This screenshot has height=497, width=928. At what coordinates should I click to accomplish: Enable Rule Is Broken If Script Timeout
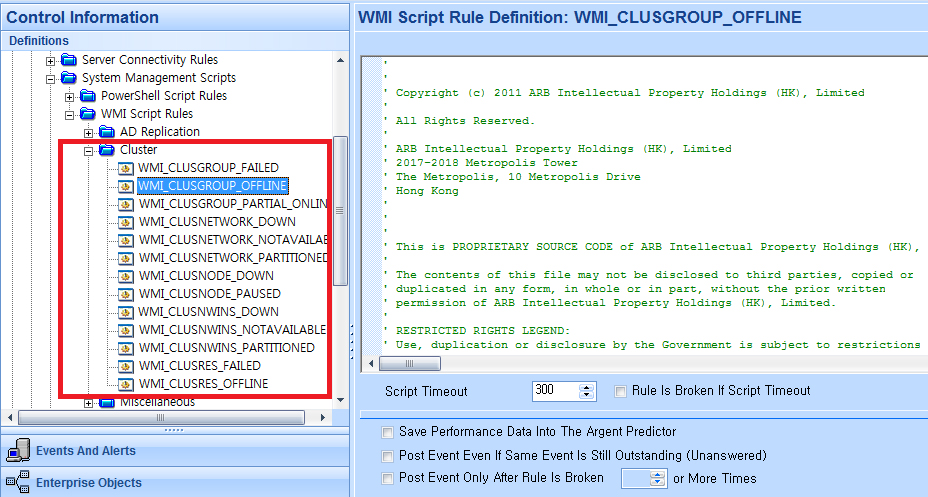[x=621, y=391]
